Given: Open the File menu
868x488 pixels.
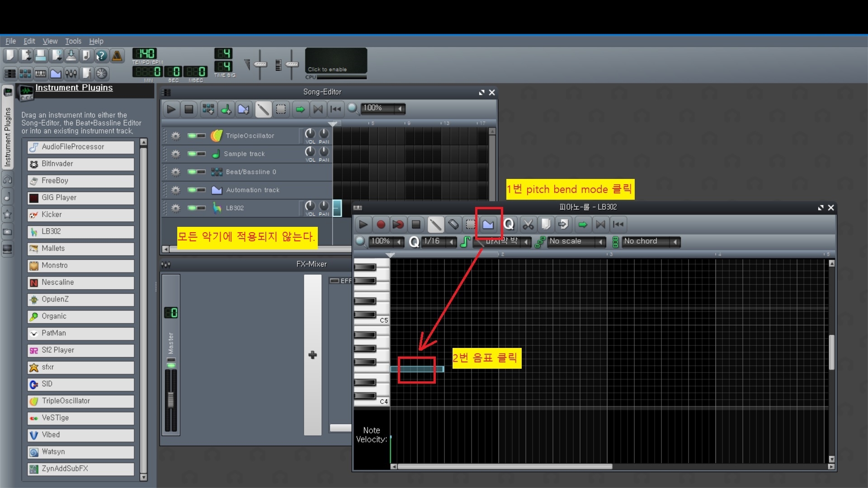Looking at the screenshot, I should [10, 41].
